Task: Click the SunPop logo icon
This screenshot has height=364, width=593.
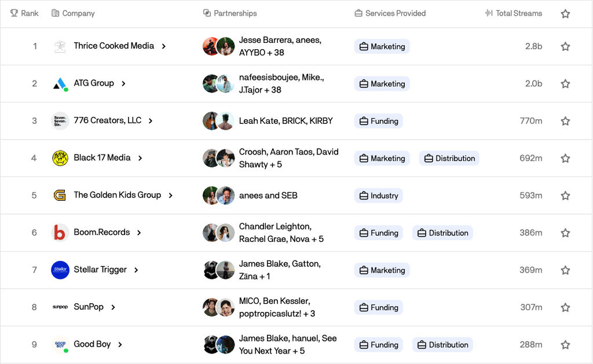Action: 60,307
